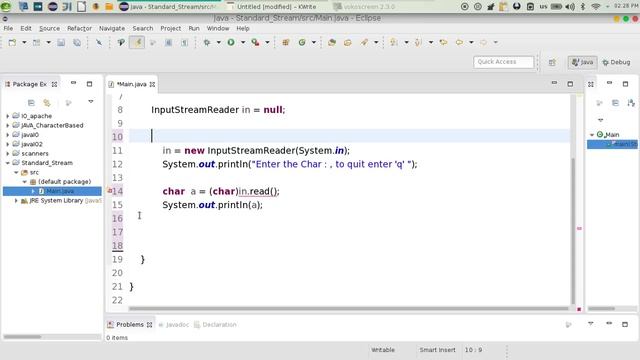Open the Project menu

pos(171,28)
